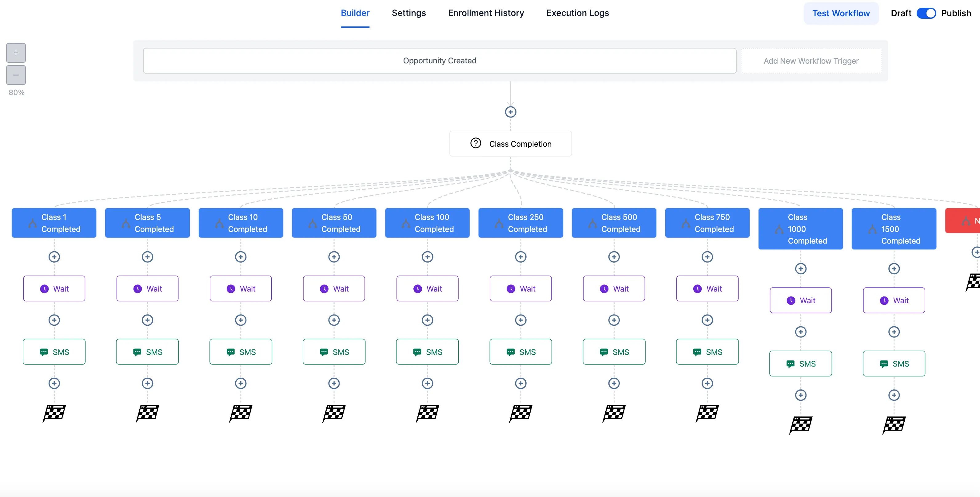This screenshot has height=497, width=980.
Task: Open the Enrollment History tab
Action: [486, 13]
